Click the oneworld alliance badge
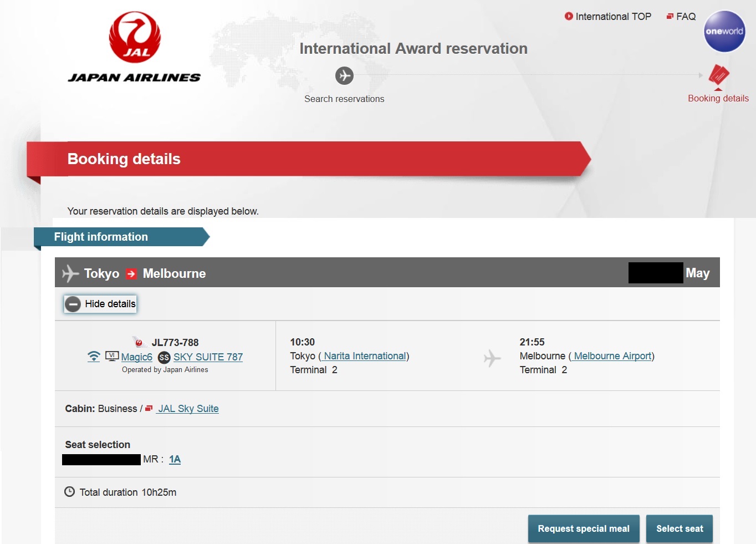756x544 pixels. pos(724,32)
